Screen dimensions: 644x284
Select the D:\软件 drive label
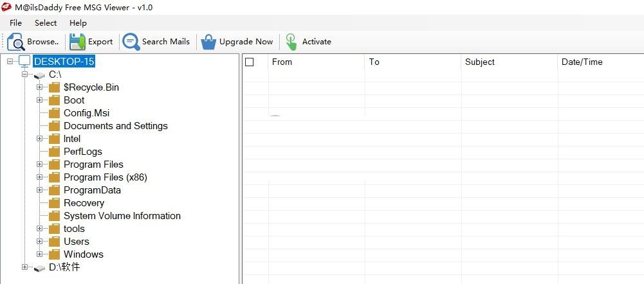pos(64,267)
